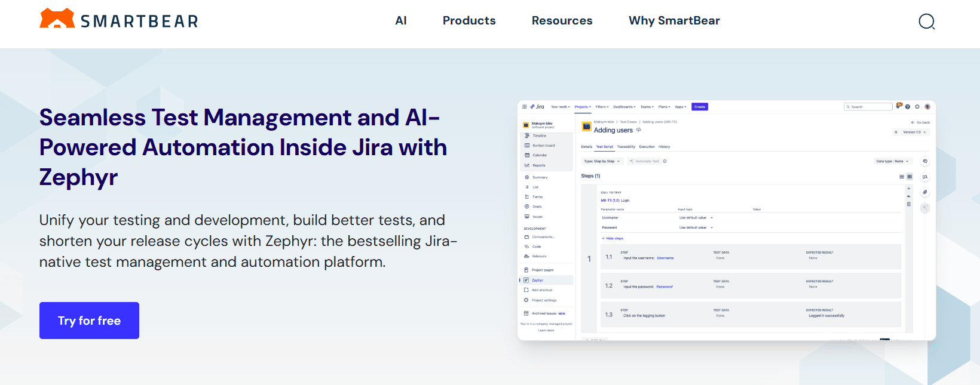Click the attachments paperclip icon in Zephyr

pos(925,192)
